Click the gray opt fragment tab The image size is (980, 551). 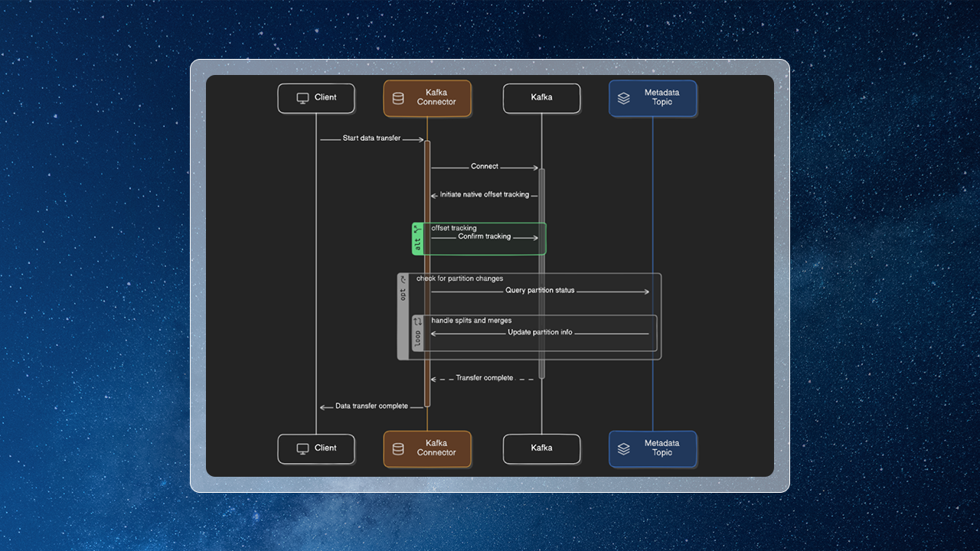click(403, 316)
